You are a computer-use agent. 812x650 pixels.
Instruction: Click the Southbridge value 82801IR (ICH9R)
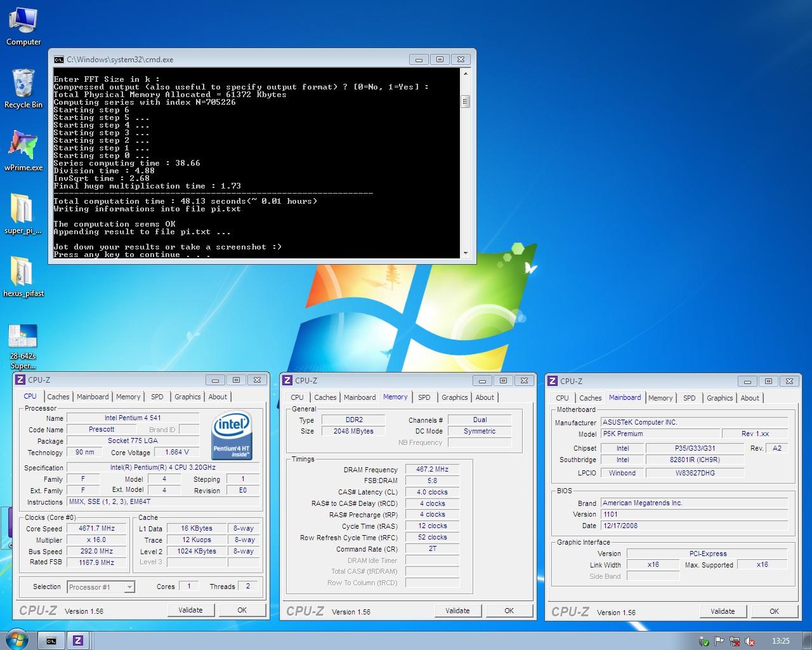pyautogui.click(x=695, y=460)
